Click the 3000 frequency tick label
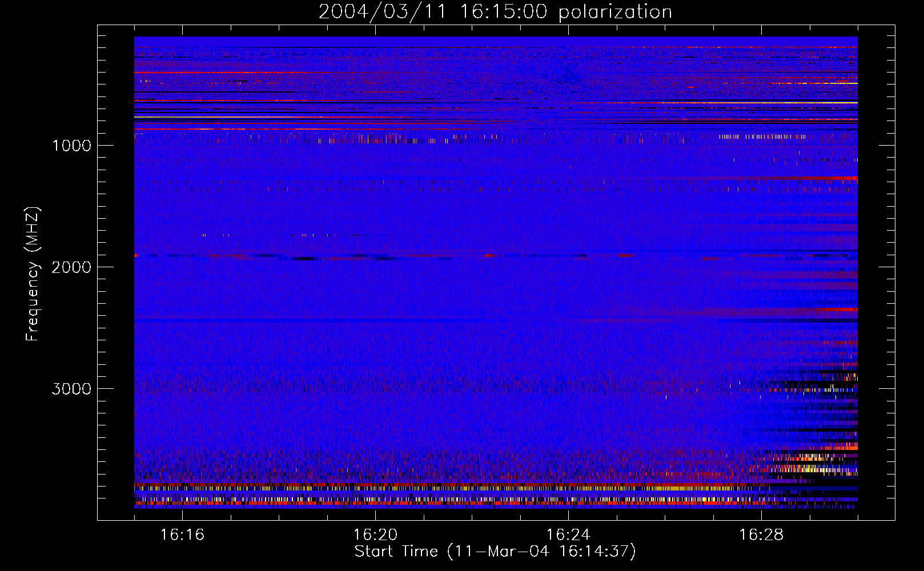 71,389
